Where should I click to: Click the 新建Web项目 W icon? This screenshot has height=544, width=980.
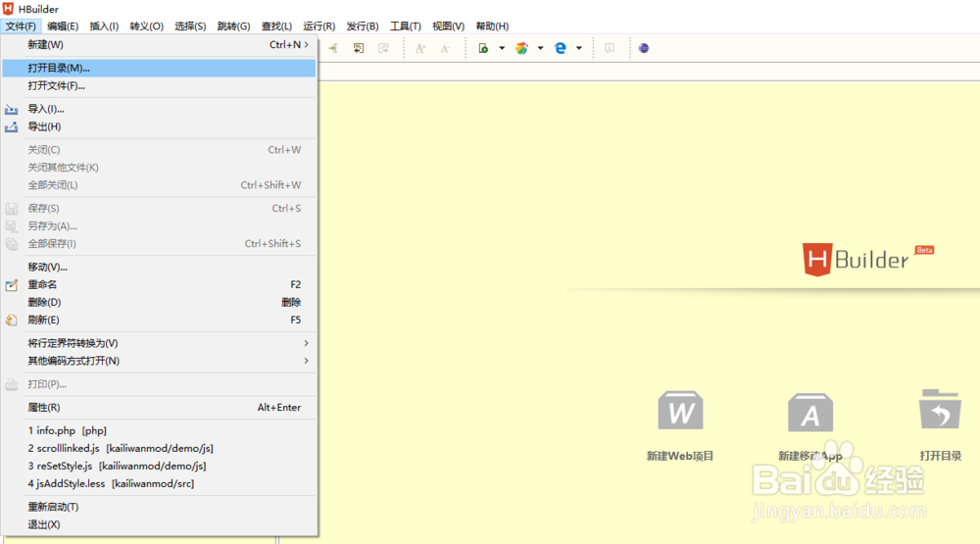pyautogui.click(x=681, y=411)
